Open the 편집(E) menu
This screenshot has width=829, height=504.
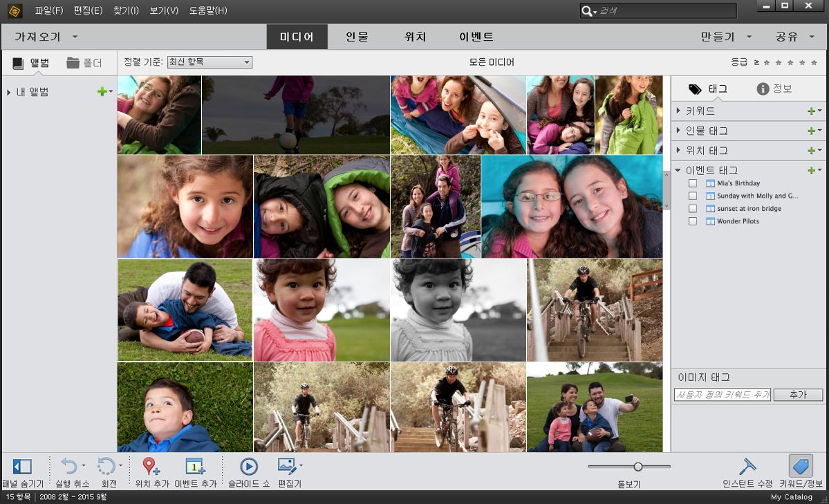pyautogui.click(x=88, y=10)
